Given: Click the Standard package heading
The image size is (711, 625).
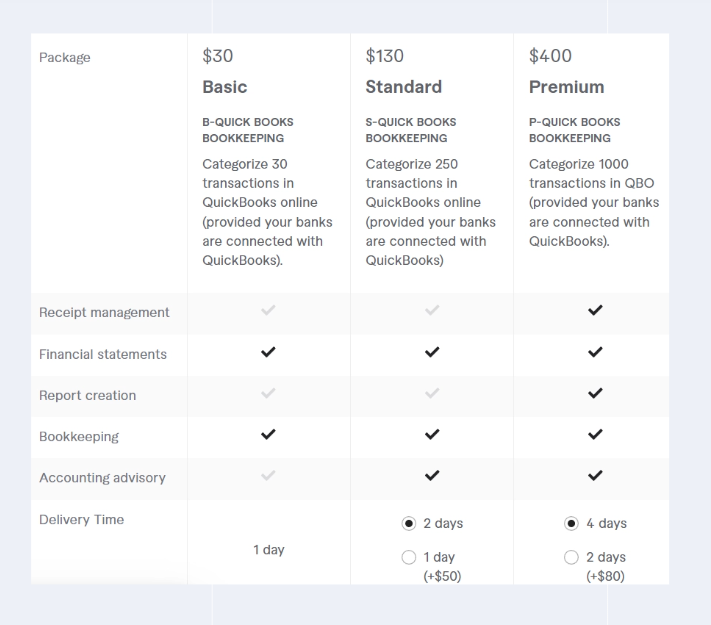Looking at the screenshot, I should click(403, 87).
